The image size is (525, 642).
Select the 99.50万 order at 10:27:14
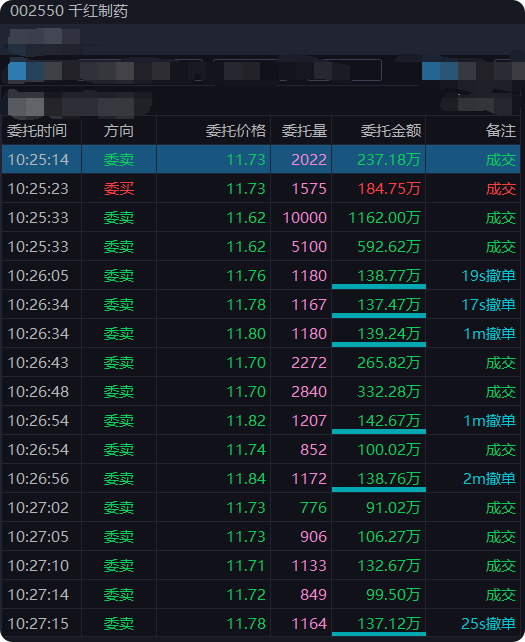click(x=261, y=594)
